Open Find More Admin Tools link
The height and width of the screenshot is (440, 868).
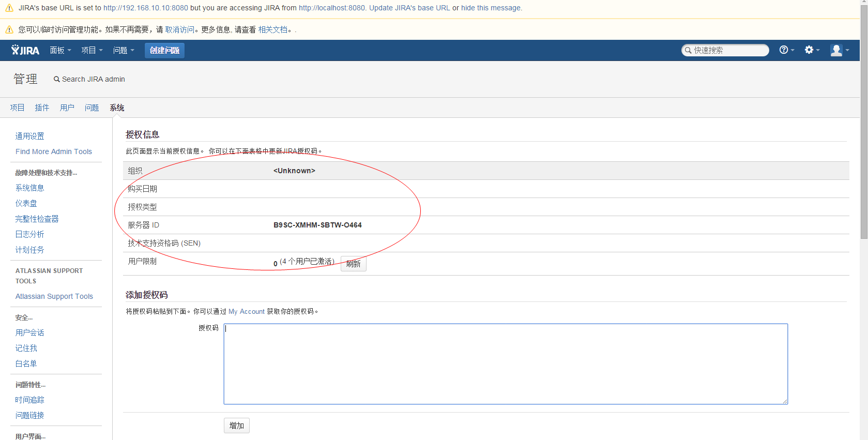point(54,151)
